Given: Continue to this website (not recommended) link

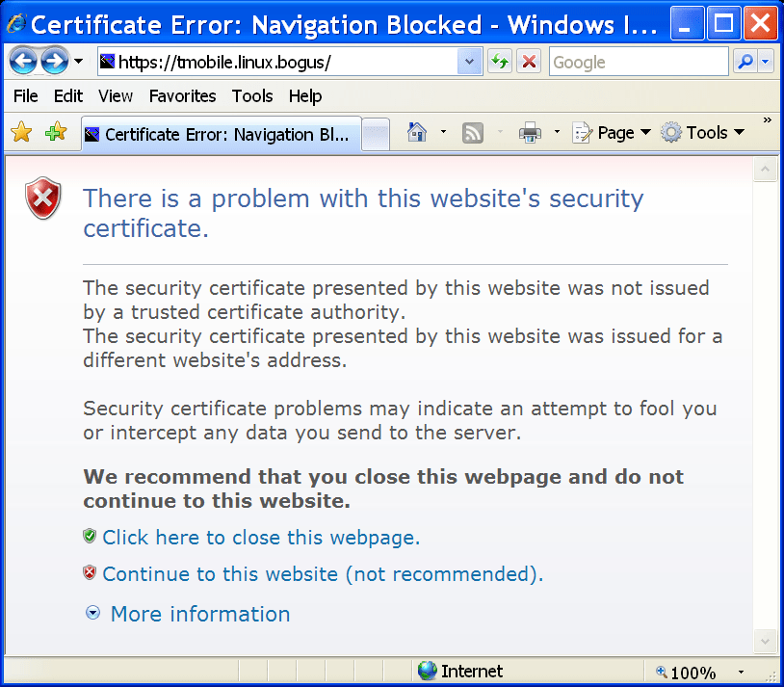Looking at the screenshot, I should click(323, 574).
